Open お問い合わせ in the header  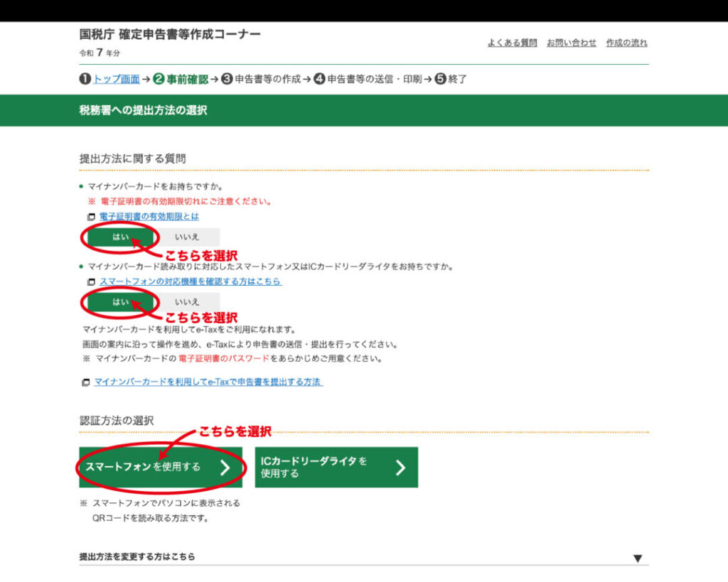coord(572,43)
